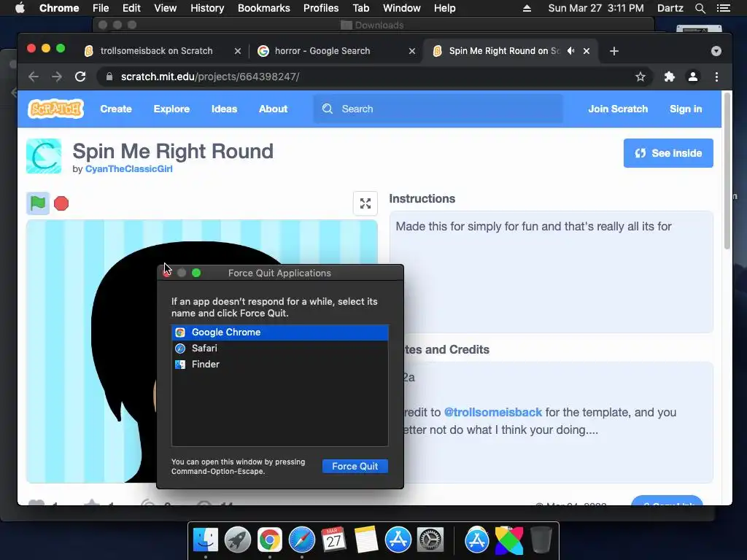Viewport: 747px width, 560px height.
Task: Click the address bar URL
Action: pos(210,77)
